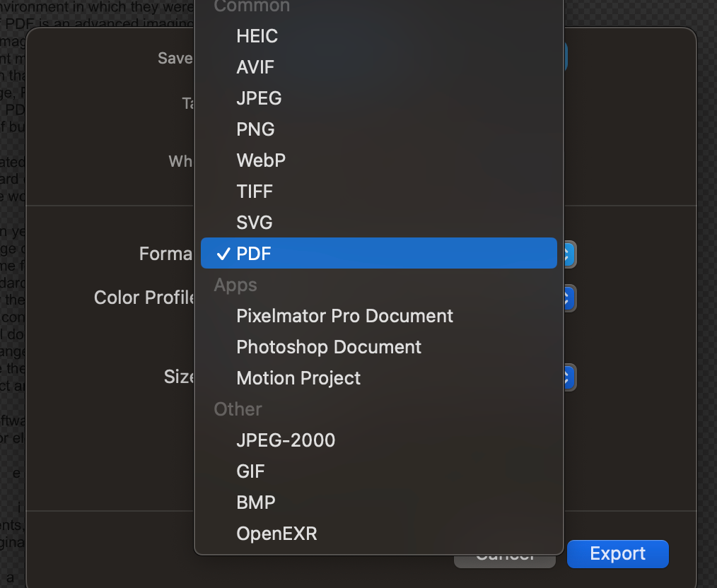Open the Size popup arrows

click(x=569, y=377)
